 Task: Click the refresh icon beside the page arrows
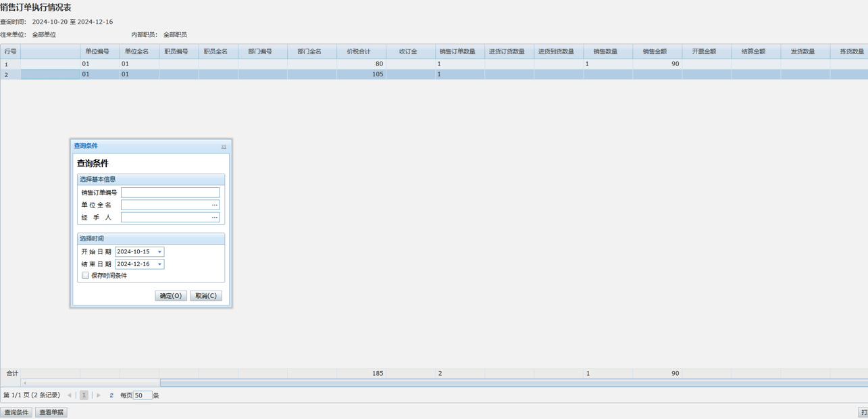tap(111, 395)
